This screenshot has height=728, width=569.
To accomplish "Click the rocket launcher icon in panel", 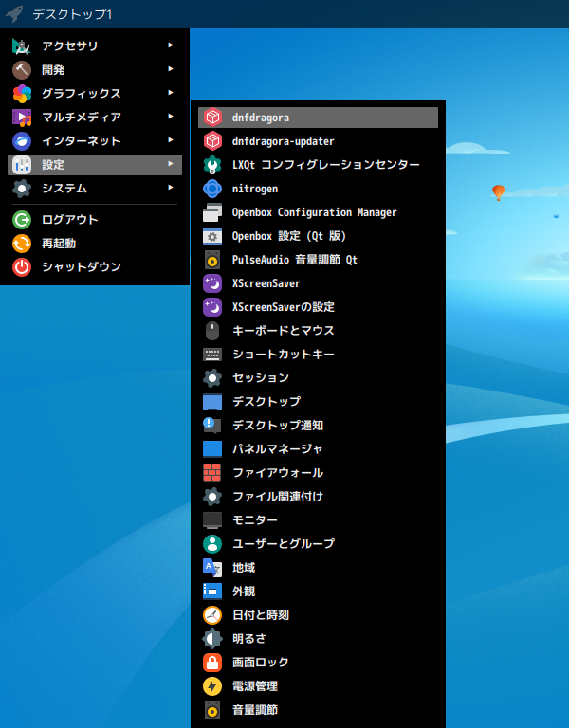I will (15, 14).
